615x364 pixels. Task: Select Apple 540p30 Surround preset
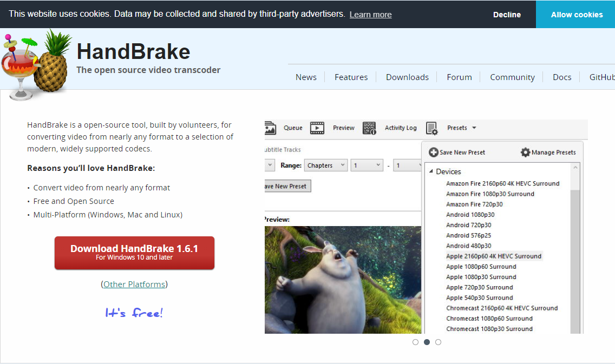coord(479,297)
